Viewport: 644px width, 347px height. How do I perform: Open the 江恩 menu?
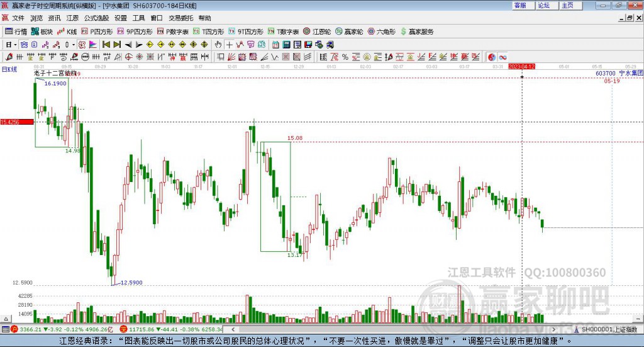tap(72, 18)
